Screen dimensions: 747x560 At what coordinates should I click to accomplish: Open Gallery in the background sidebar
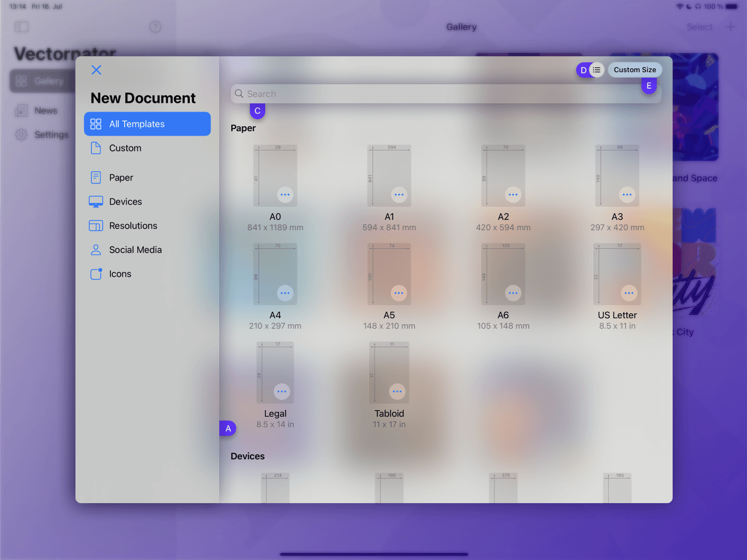[x=42, y=81]
